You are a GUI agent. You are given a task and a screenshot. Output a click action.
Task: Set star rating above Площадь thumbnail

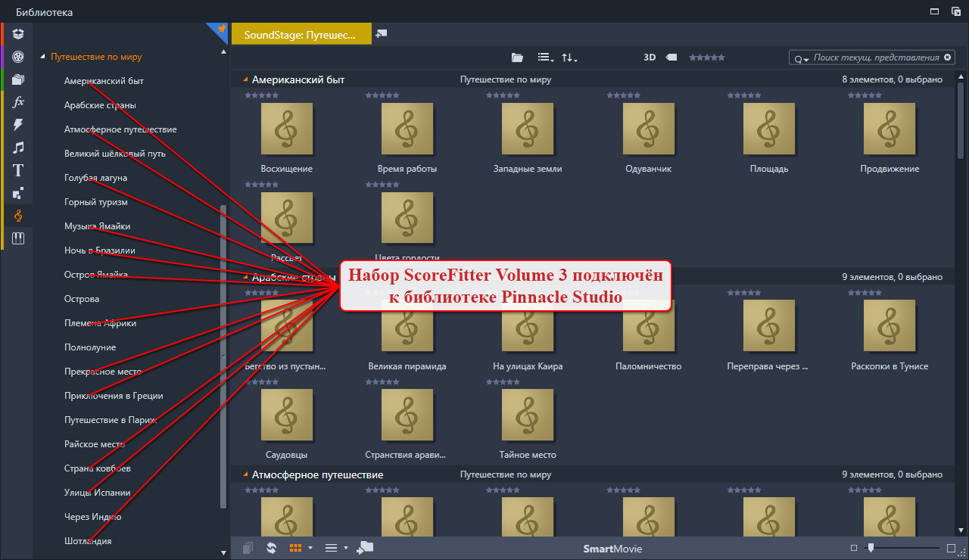[744, 95]
